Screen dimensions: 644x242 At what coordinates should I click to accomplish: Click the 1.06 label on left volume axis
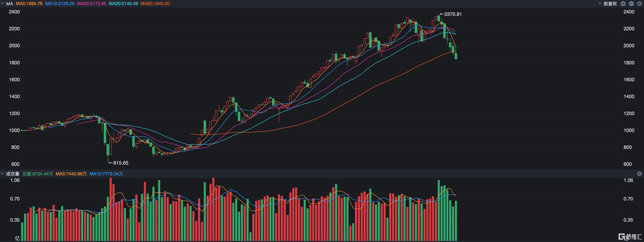(x=15, y=180)
